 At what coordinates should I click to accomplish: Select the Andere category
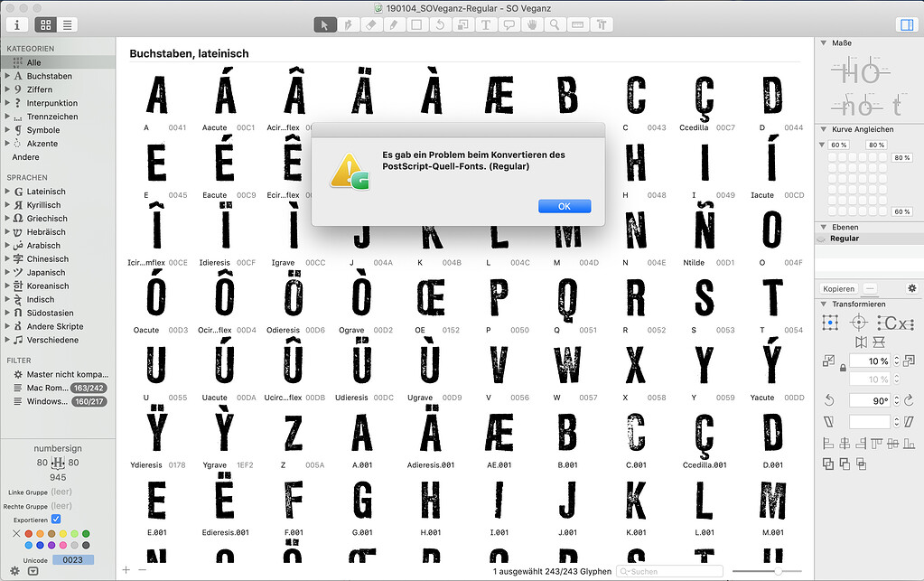point(58,157)
